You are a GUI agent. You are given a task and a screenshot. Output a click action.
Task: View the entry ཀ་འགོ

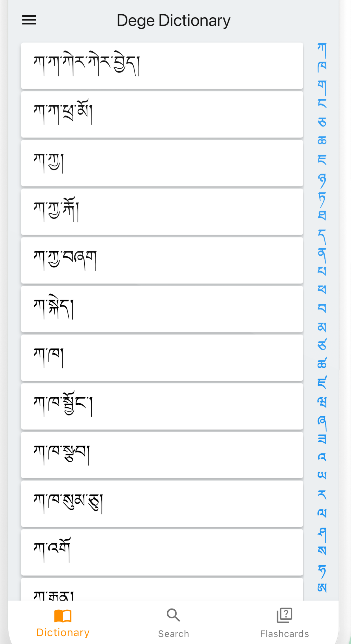(162, 552)
